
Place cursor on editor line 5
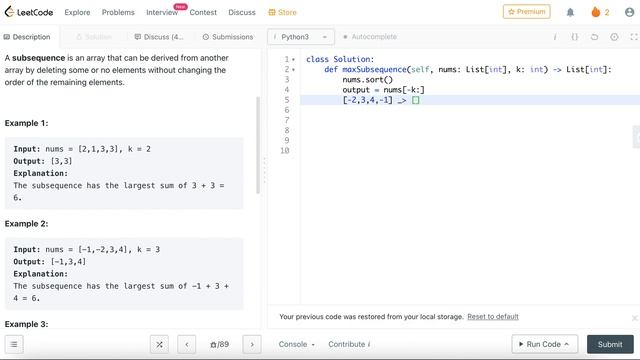470,100
